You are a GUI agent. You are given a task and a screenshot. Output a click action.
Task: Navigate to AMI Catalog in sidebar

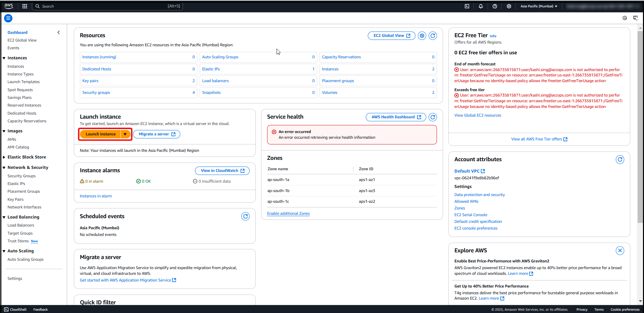coord(18,147)
